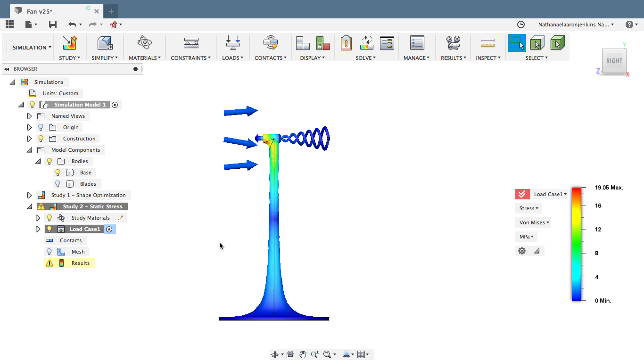Click the Display group's padlock box icon
Viewport: 644px width, 362px height.
pyautogui.click(x=323, y=43)
